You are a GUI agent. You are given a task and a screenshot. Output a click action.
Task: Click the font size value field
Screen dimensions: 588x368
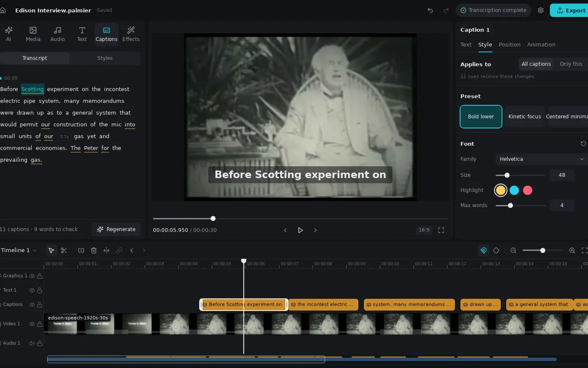coord(562,175)
